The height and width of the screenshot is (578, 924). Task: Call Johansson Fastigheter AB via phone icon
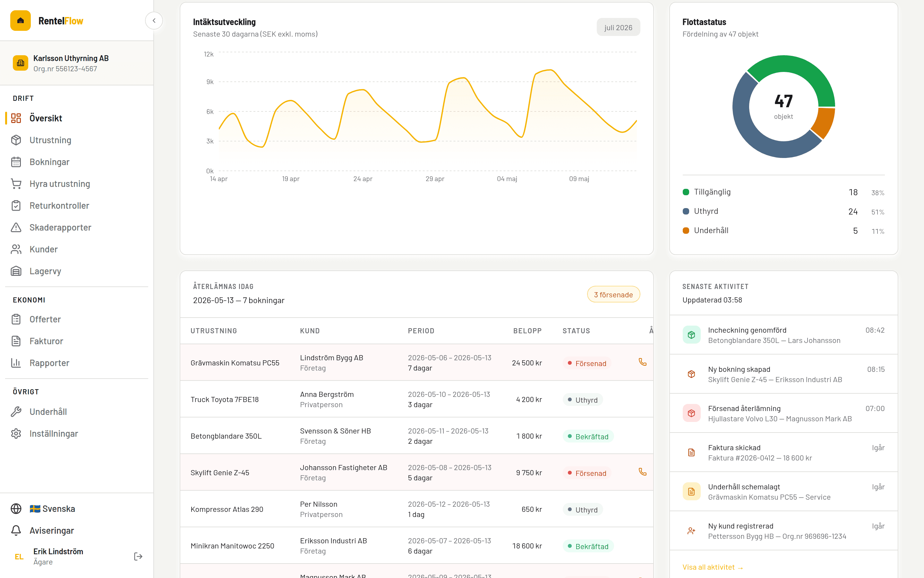pos(643,472)
